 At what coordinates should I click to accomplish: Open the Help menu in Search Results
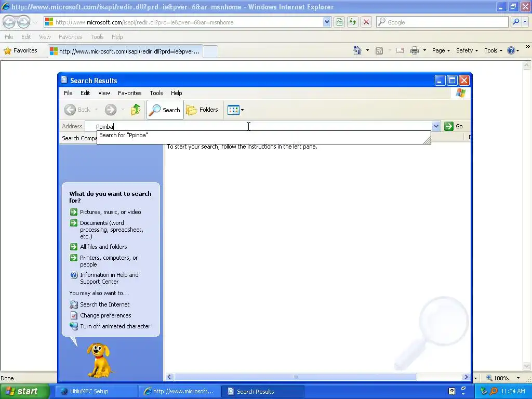tap(177, 93)
